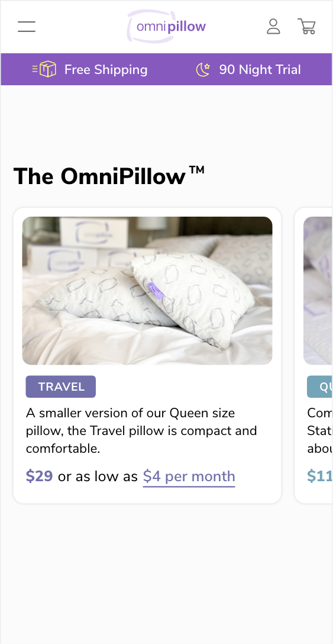Click the teal badge on second card
The width and height of the screenshot is (333, 644).
pos(319,387)
